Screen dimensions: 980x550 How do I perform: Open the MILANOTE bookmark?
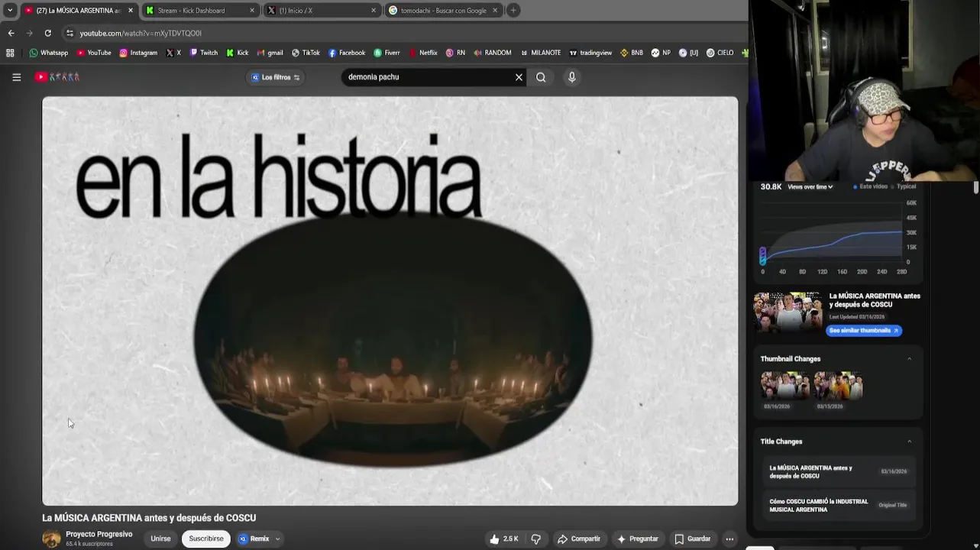tap(540, 53)
